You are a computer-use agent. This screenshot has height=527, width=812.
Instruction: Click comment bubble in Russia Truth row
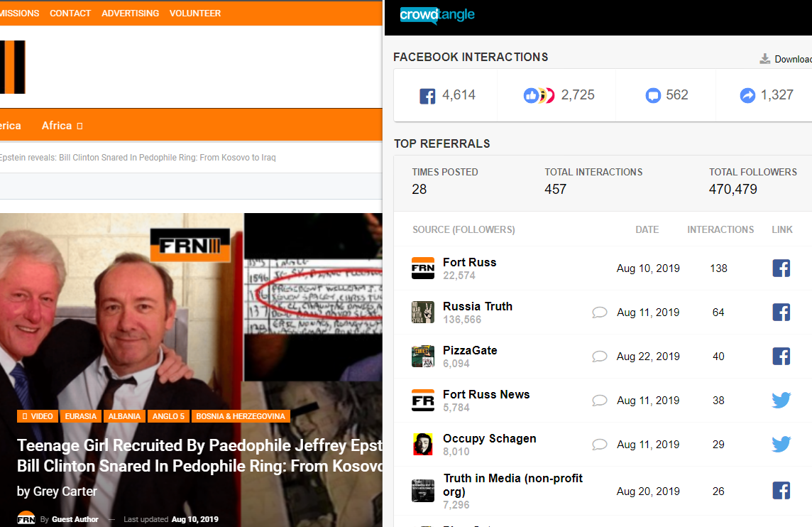599,312
